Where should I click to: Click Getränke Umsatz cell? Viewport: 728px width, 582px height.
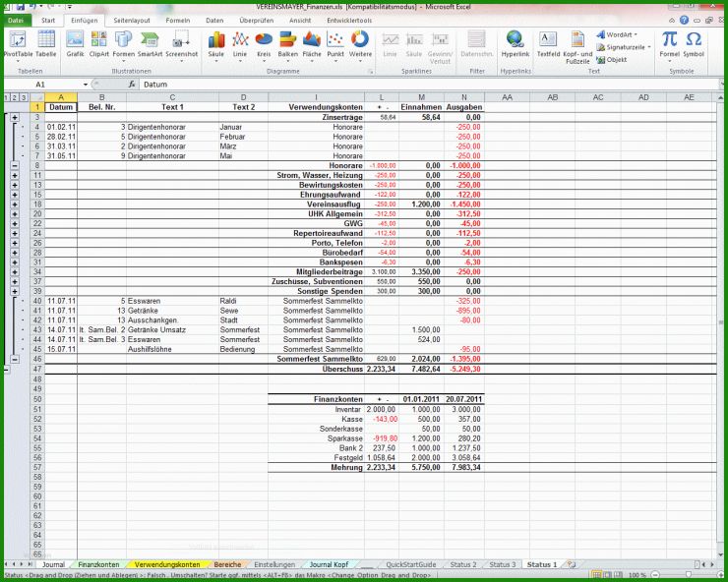click(172, 330)
